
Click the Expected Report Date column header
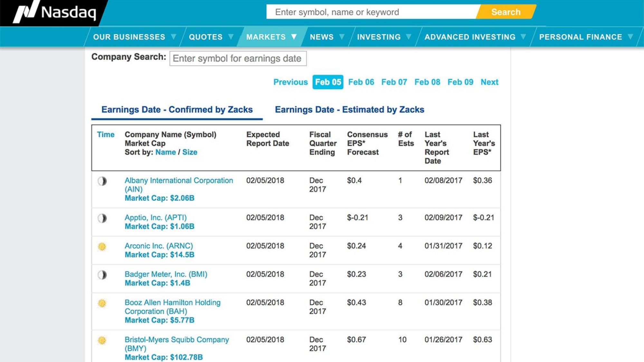[x=268, y=139]
